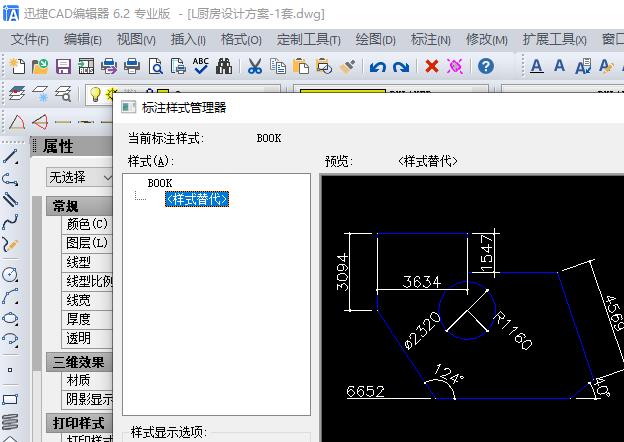
Task: Redo with the right blue arrow
Action: click(x=401, y=66)
